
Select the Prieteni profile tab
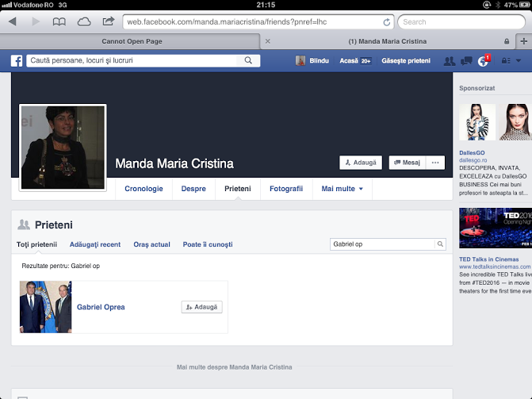pos(238,189)
